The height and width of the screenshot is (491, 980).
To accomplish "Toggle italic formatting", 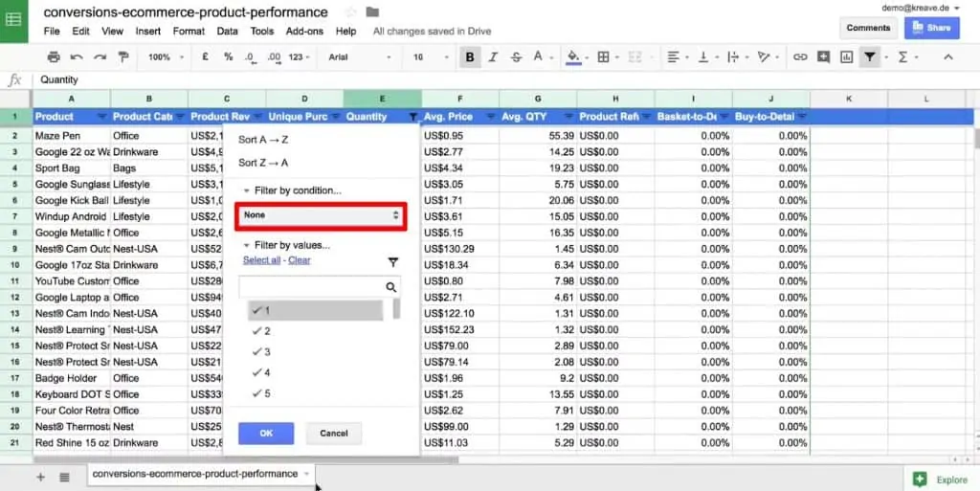I will coord(493,56).
